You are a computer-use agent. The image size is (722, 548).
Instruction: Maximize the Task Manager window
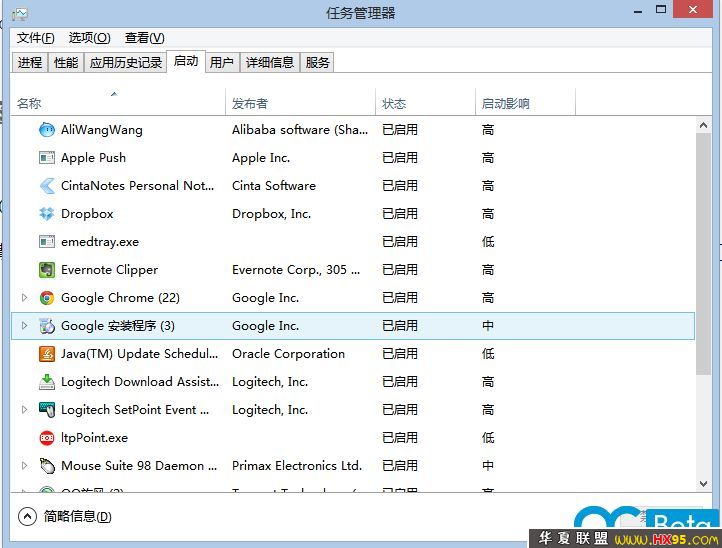(661, 10)
